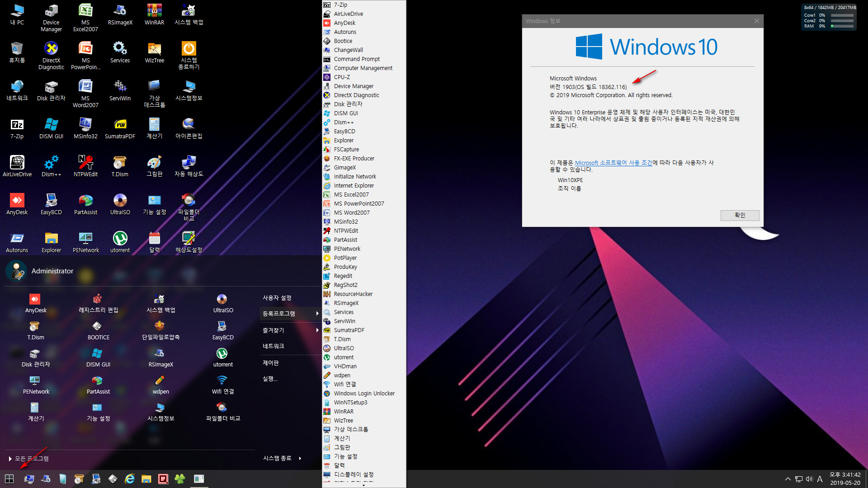Expand the 시스템 종료 submenu
This screenshot has height=488, width=868.
pyautogui.click(x=282, y=458)
